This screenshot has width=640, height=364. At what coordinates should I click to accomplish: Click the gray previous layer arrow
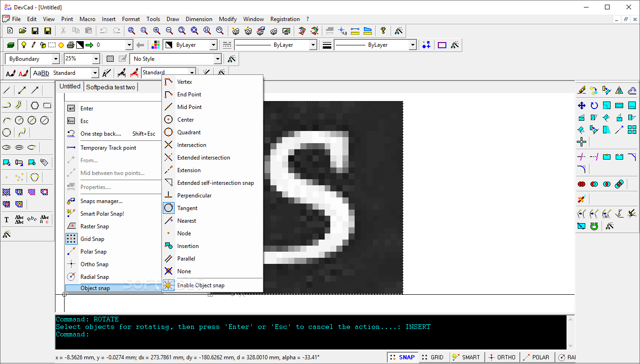pos(140,45)
